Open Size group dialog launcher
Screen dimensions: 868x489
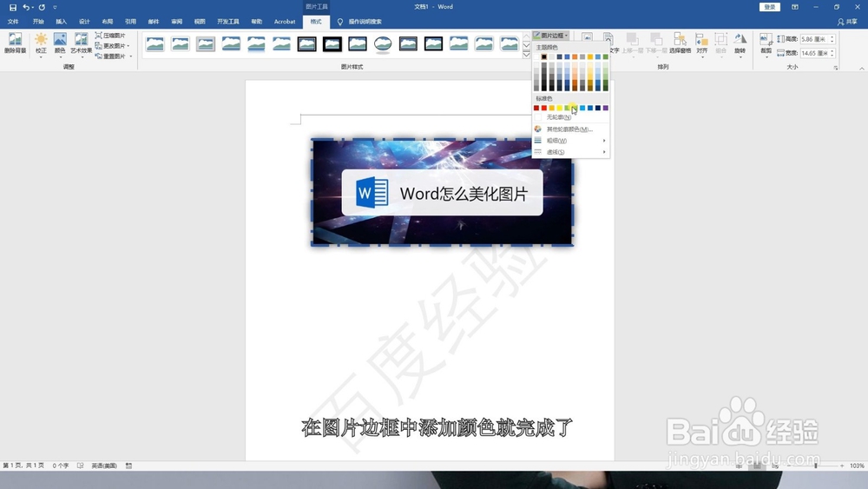pos(835,68)
